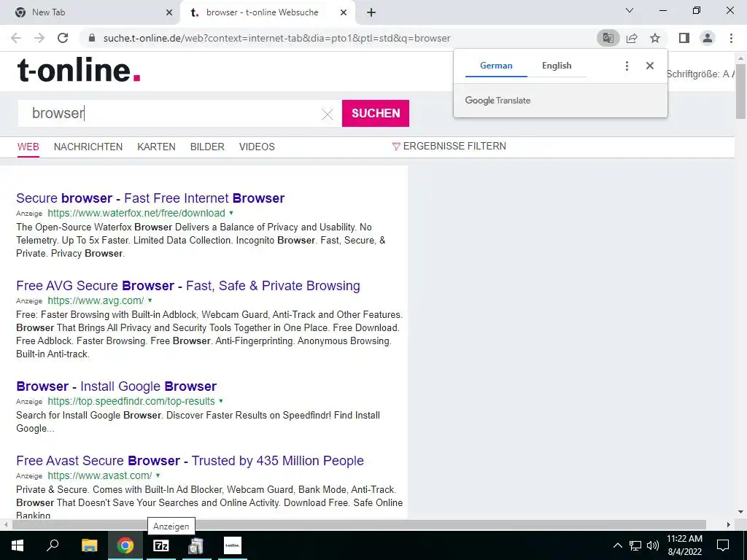The image size is (747, 560).
Task: Select the WEB results tab
Action: point(28,147)
